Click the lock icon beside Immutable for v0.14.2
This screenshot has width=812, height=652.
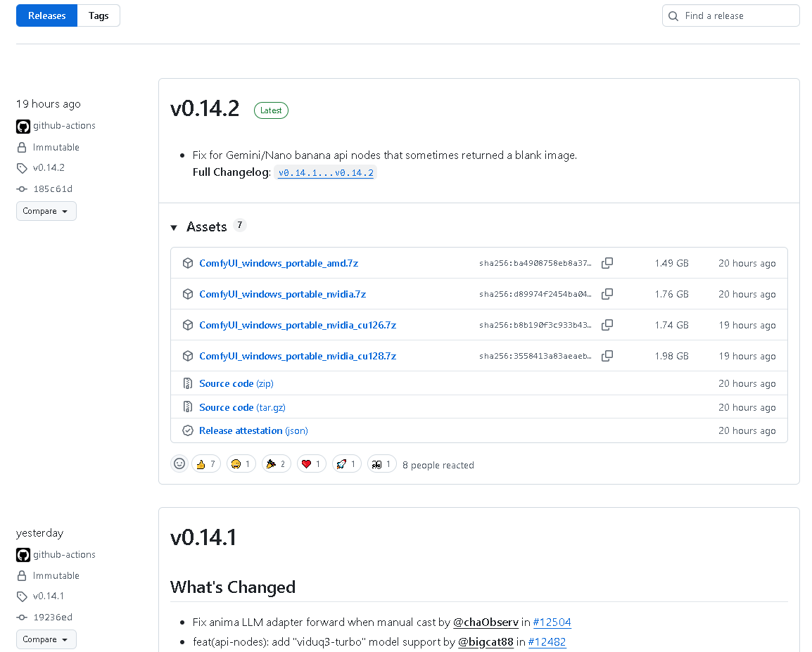click(x=22, y=148)
